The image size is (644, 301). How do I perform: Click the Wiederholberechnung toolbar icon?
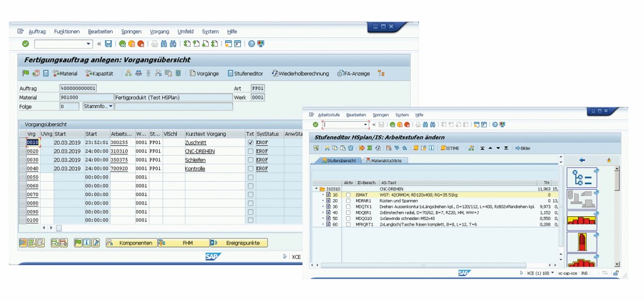[x=300, y=74]
